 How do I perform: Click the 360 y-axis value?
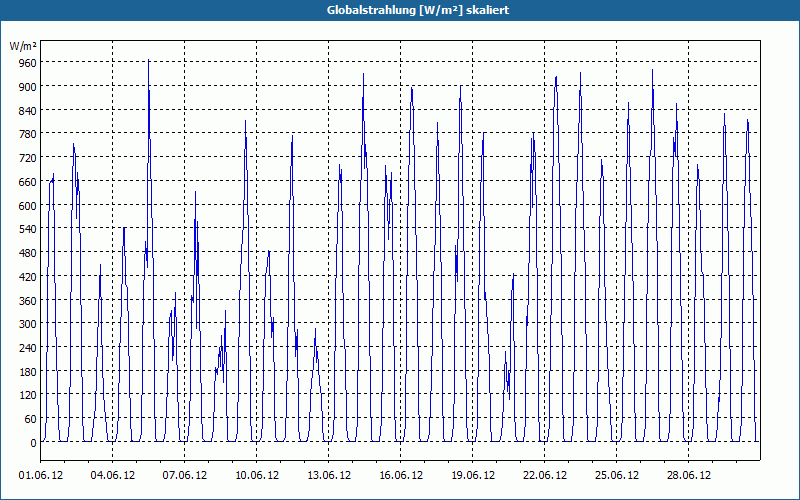(28, 301)
